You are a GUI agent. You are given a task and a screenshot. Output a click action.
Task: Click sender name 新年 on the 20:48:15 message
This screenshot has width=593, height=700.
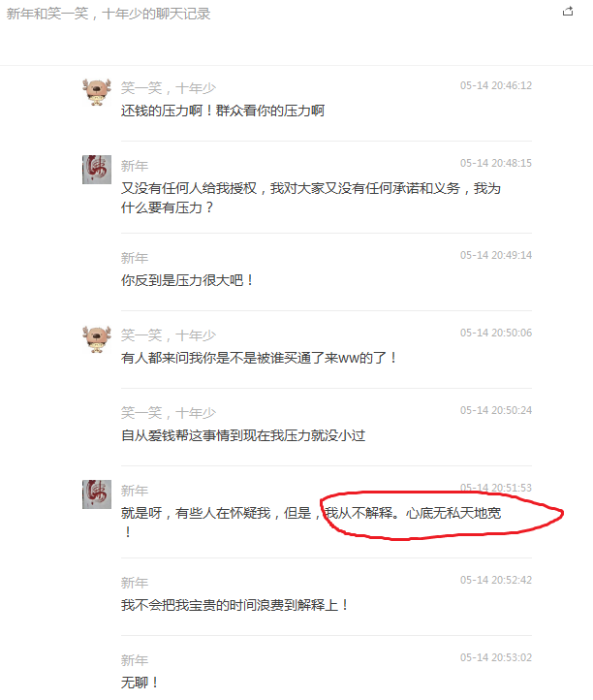tap(135, 166)
